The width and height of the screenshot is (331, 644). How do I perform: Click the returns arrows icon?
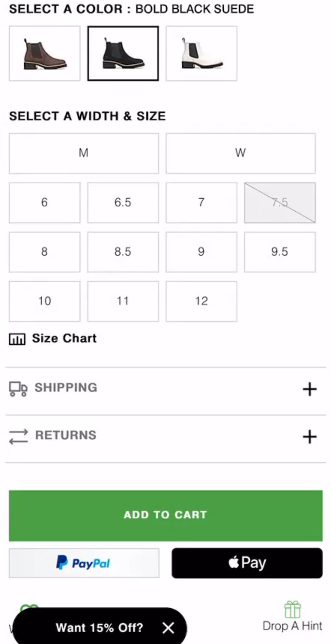pos(18,436)
